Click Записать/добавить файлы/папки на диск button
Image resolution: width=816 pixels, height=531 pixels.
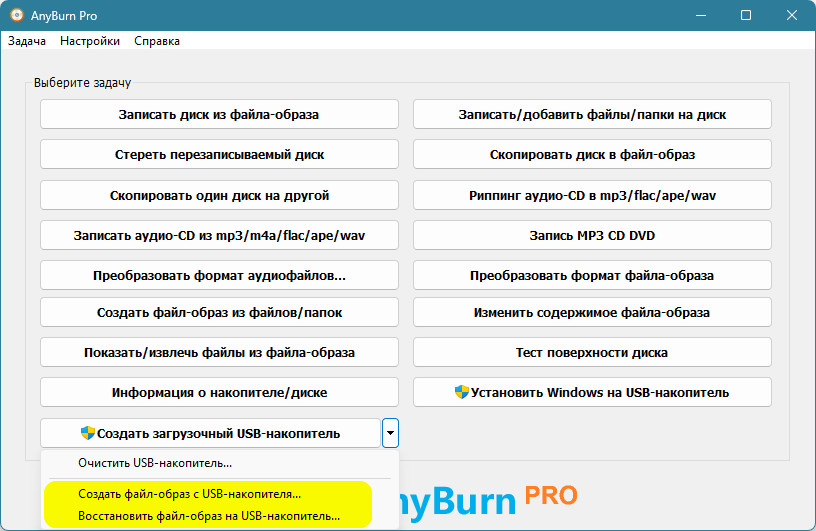coord(592,115)
